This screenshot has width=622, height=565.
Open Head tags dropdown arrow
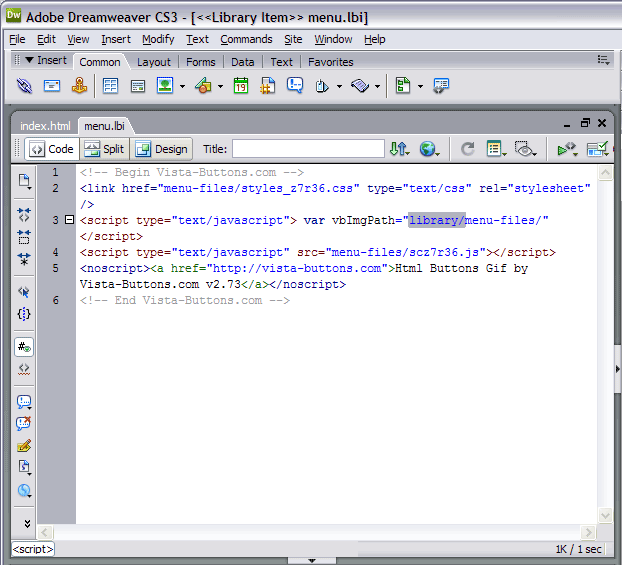[340, 86]
